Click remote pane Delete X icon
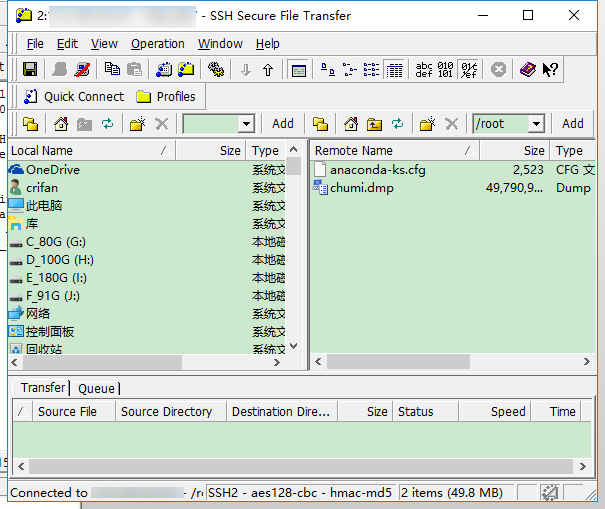 coord(451,124)
